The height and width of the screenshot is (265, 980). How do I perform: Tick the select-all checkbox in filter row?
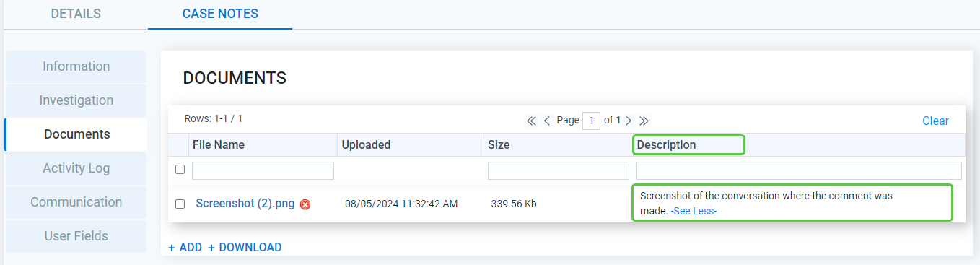point(180,170)
